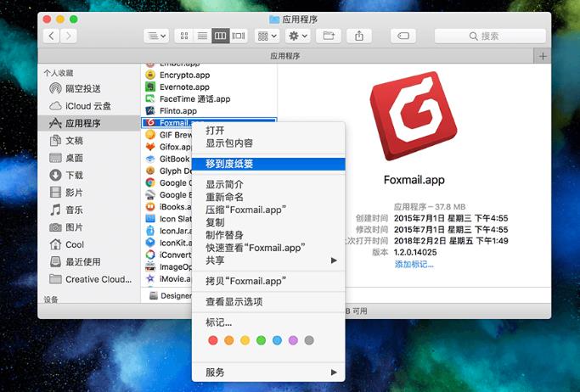Switch to icon grid view

183,36
